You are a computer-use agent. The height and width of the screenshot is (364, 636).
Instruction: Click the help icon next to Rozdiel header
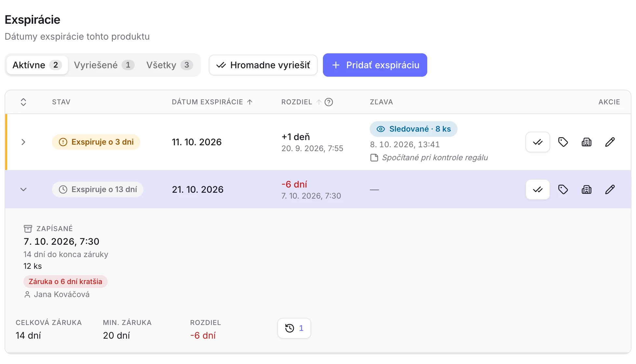click(x=329, y=102)
